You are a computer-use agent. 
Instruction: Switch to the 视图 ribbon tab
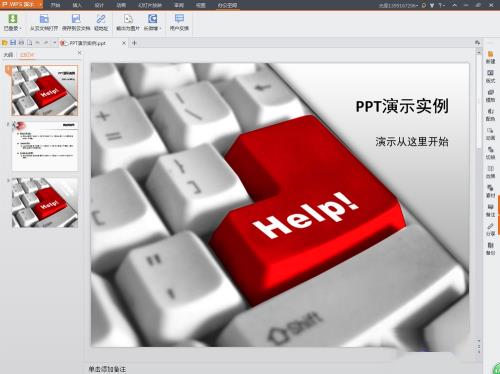point(200,5)
